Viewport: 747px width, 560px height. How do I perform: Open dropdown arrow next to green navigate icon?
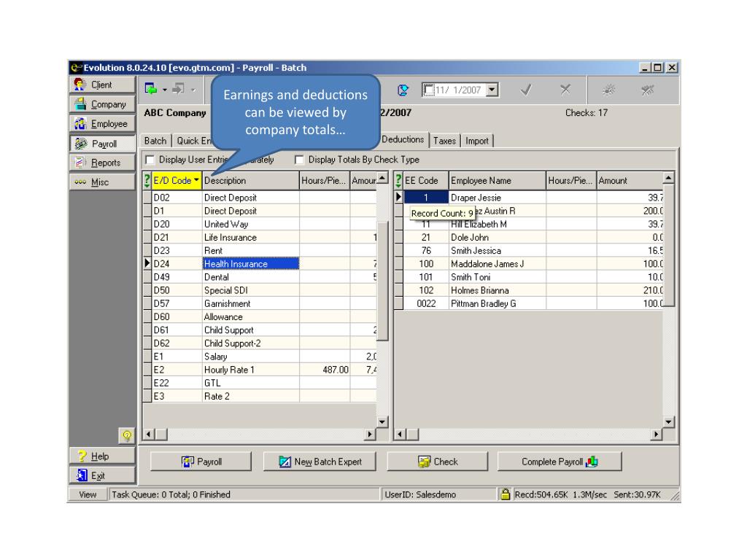point(164,90)
